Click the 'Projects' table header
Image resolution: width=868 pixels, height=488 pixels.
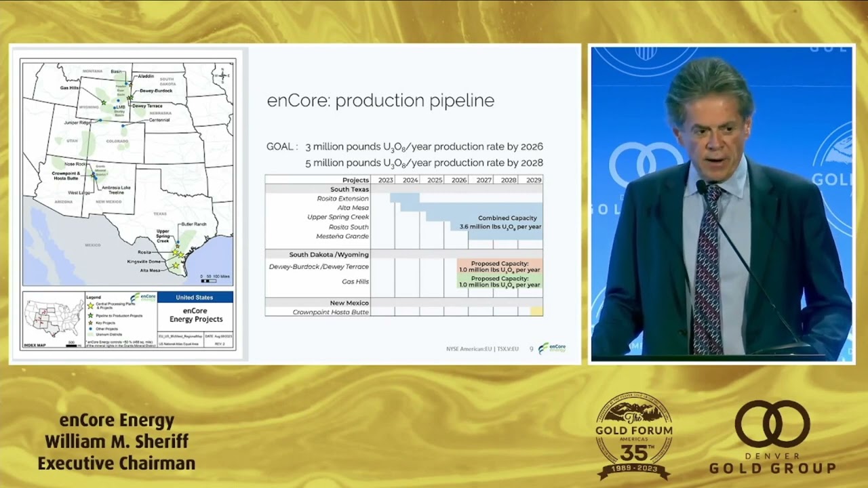click(356, 180)
